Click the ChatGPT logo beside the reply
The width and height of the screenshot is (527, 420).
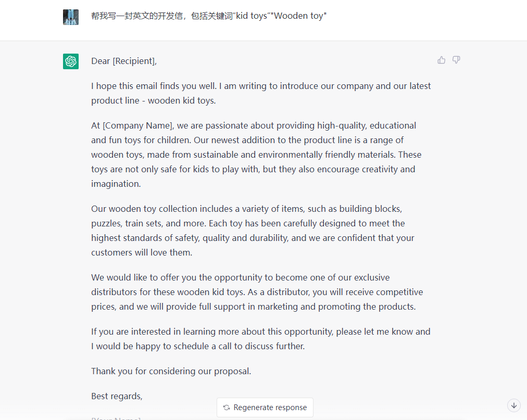click(71, 61)
